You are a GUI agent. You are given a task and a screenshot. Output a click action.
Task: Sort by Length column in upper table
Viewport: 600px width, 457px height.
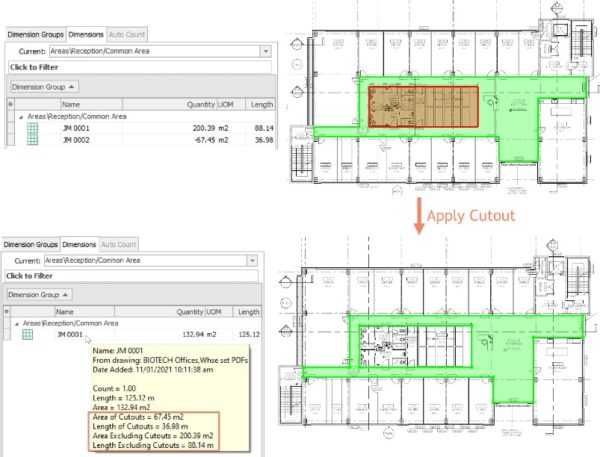click(x=260, y=104)
